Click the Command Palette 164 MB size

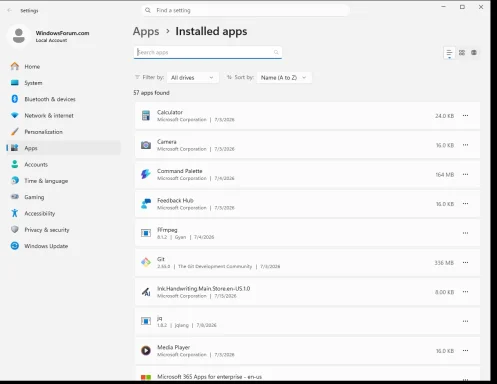(445, 175)
